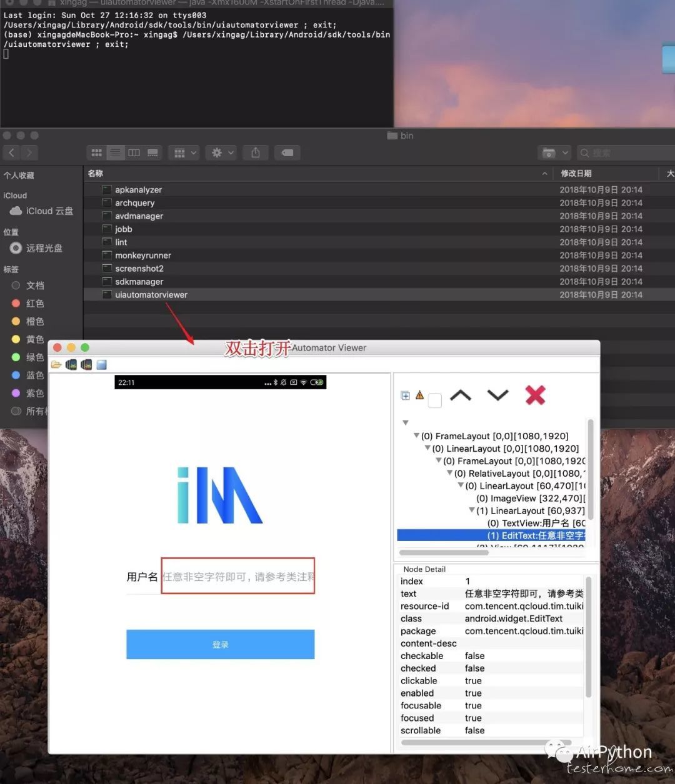Select the 红色 red tag in sidebar
Viewport: 675px width, 784px height.
(28, 304)
